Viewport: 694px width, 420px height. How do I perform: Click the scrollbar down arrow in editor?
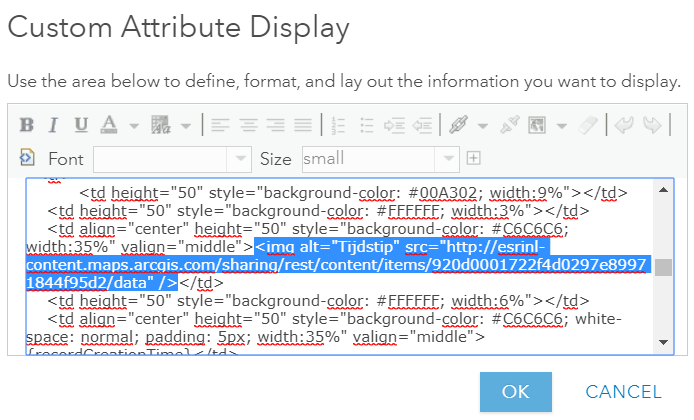[x=663, y=342]
